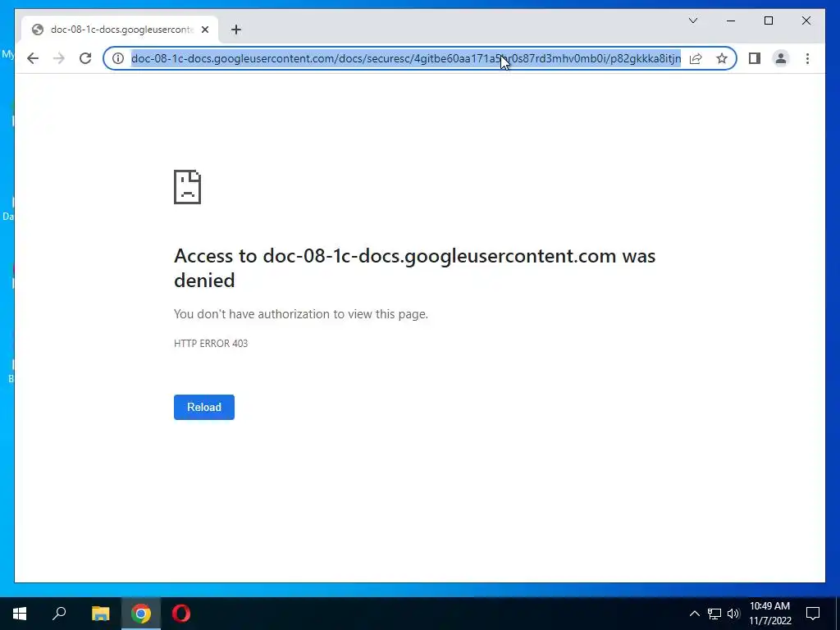The height and width of the screenshot is (630, 840).
Task: Open the clock showing 10:49 AM
Action: pyautogui.click(x=769, y=614)
